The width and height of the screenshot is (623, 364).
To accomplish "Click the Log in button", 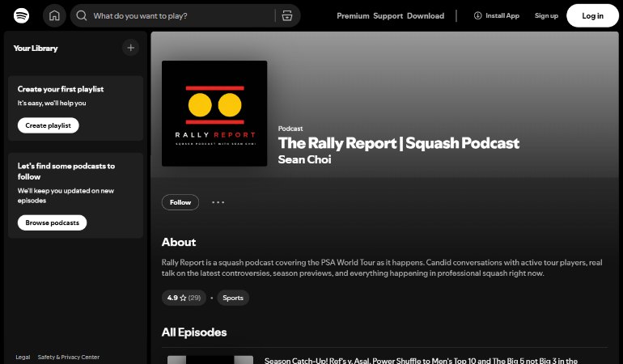I will coord(592,16).
